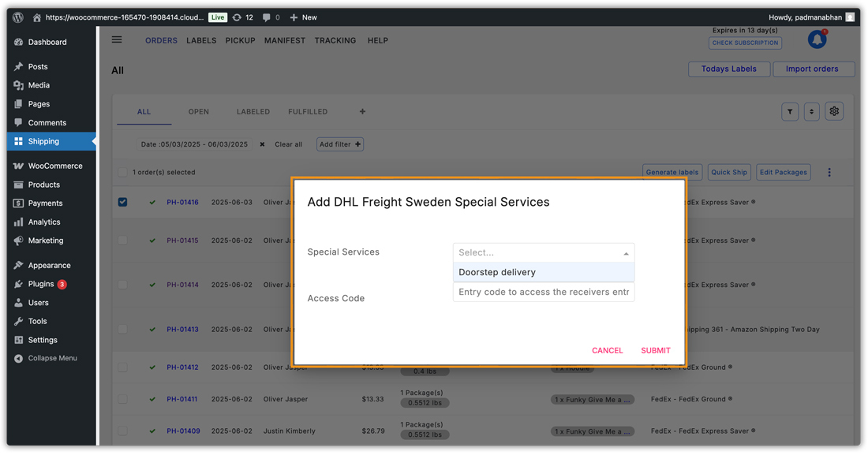Switch to the OPEN orders tab
The height and width of the screenshot is (455, 868).
pos(199,112)
